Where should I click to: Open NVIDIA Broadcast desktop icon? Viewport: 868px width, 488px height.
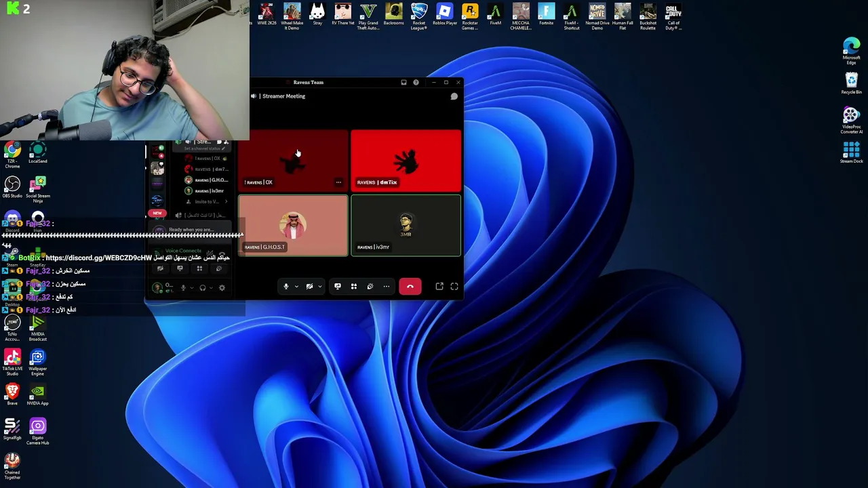point(38,328)
